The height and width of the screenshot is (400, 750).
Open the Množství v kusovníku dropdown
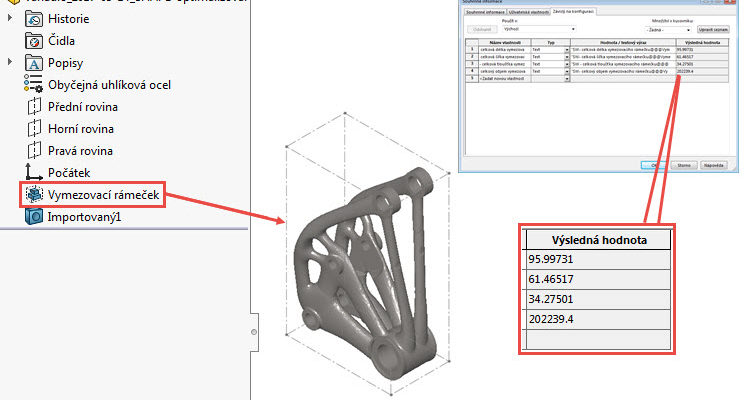pyautogui.click(x=669, y=30)
